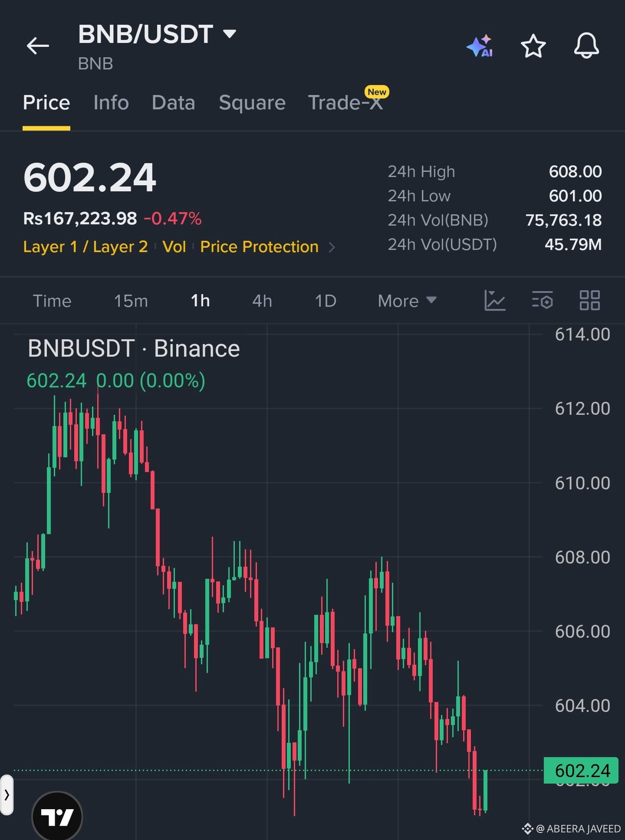Viewport: 625px width, 840px height.
Task: Open the Trade-X tab
Action: click(345, 103)
